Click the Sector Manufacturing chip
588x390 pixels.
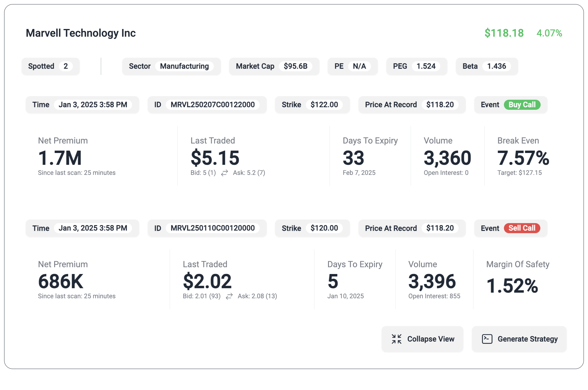click(x=171, y=66)
